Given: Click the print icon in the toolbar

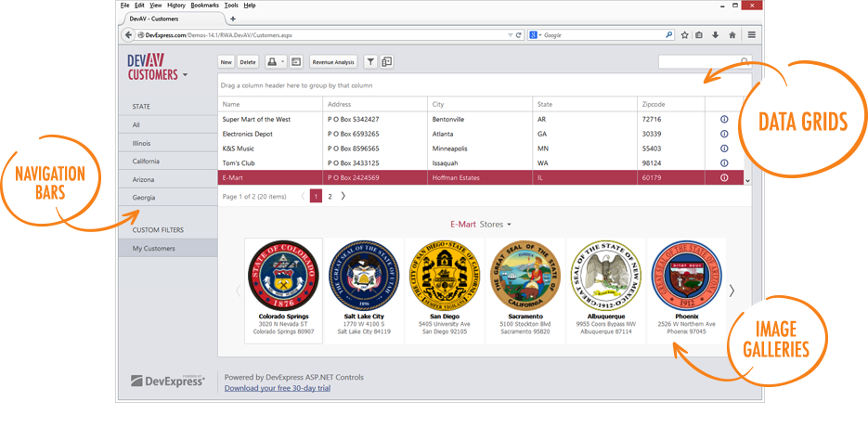Looking at the screenshot, I should pyautogui.click(x=272, y=62).
